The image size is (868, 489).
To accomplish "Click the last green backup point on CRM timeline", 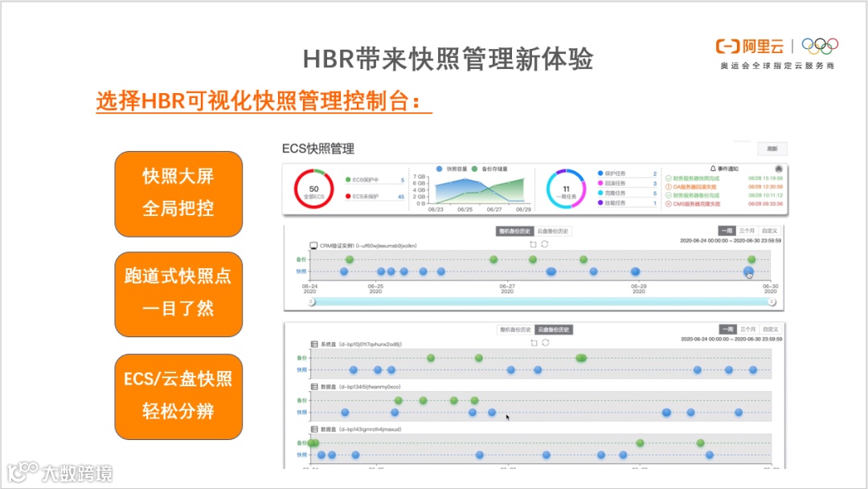I will 751,259.
